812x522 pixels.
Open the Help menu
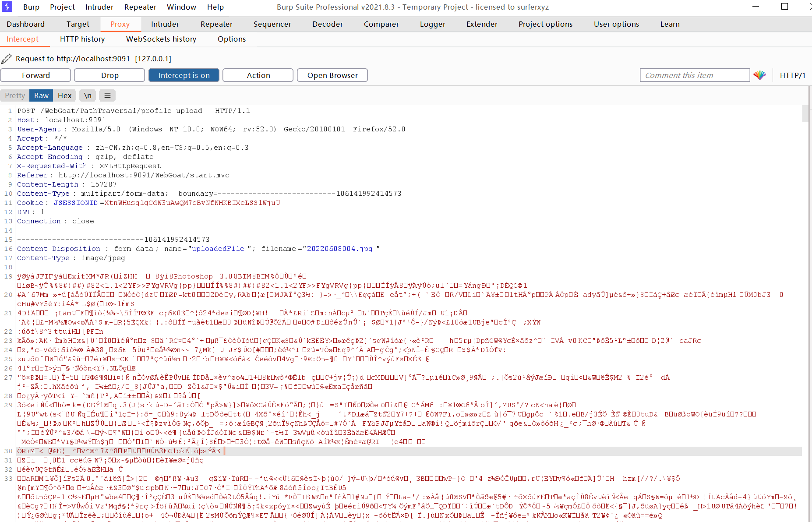[215, 7]
